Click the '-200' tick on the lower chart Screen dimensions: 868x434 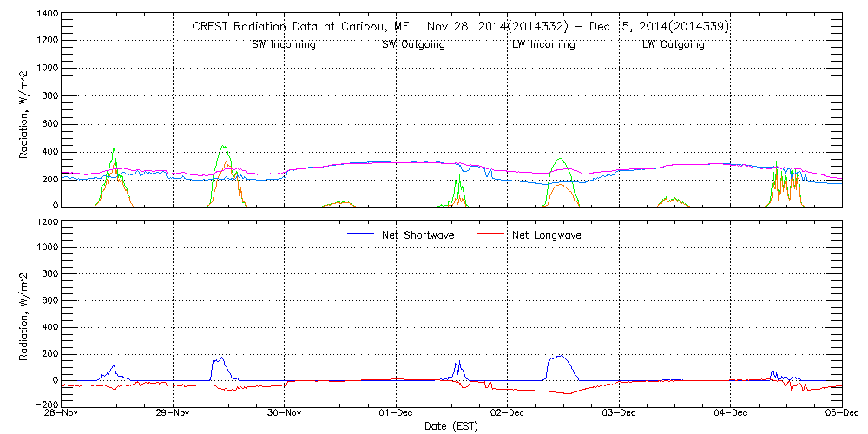45,405
